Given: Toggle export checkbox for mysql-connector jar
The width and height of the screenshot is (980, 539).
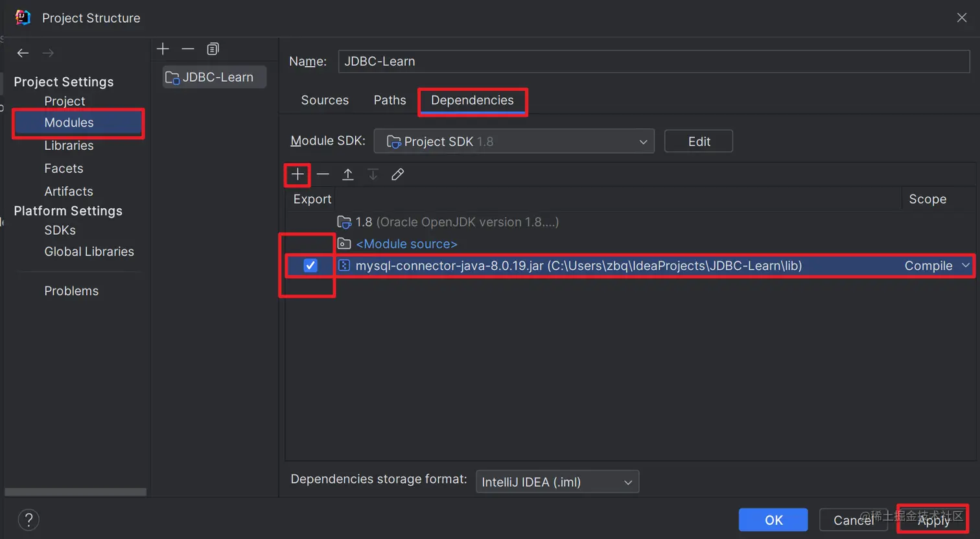Looking at the screenshot, I should [x=310, y=265].
